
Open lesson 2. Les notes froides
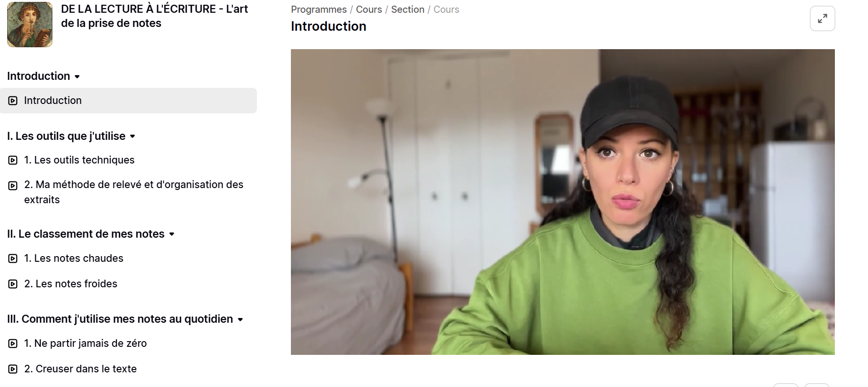coord(70,284)
